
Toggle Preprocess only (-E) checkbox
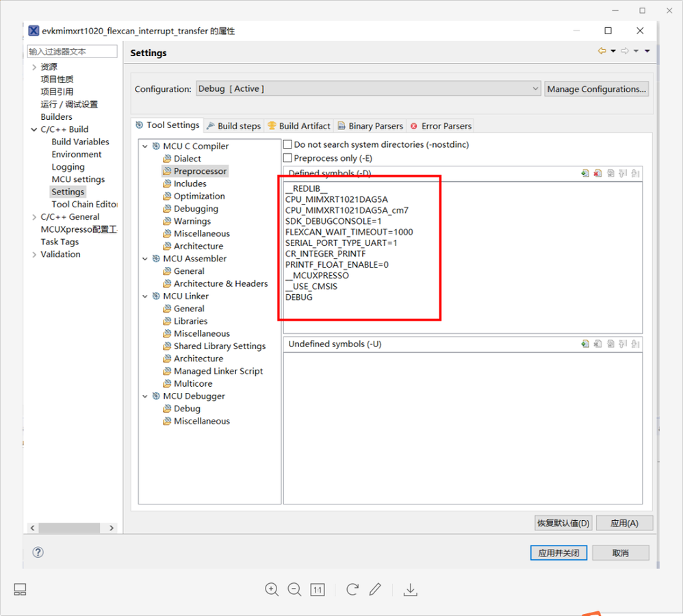pos(287,157)
